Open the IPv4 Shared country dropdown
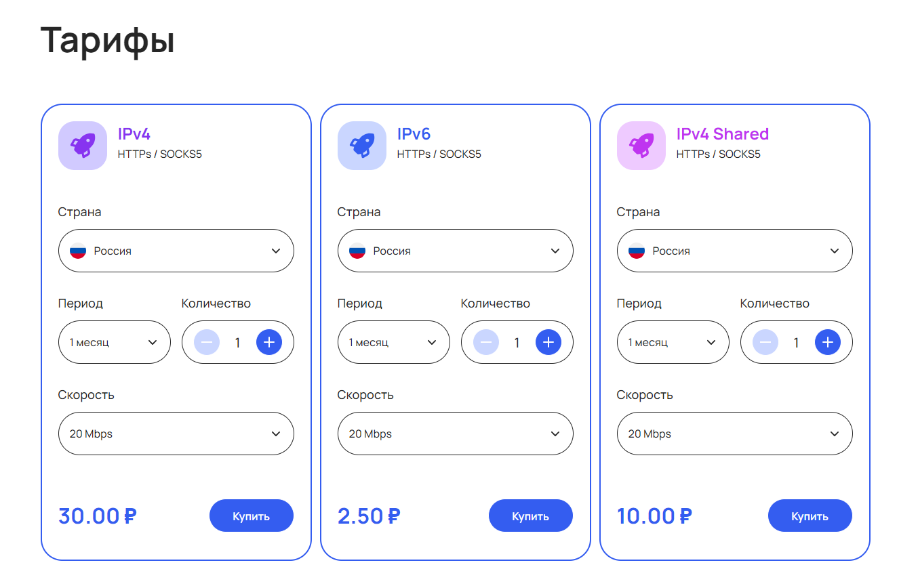 click(x=735, y=251)
